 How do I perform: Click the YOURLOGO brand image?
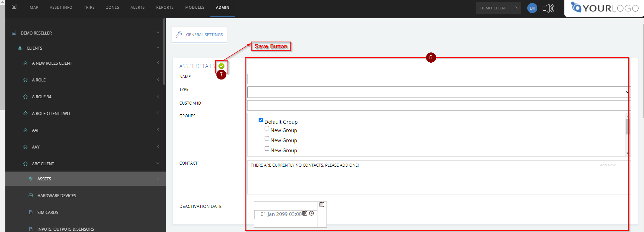tap(605, 8)
